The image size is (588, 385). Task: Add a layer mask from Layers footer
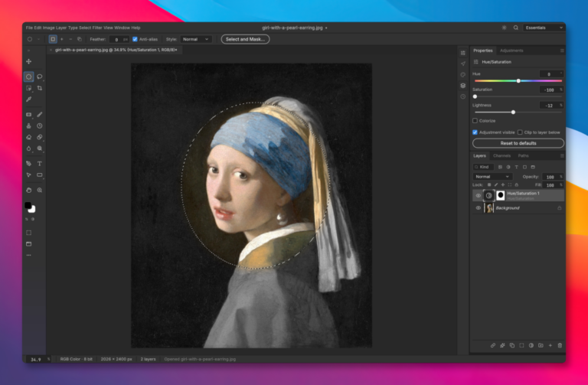coord(521,345)
